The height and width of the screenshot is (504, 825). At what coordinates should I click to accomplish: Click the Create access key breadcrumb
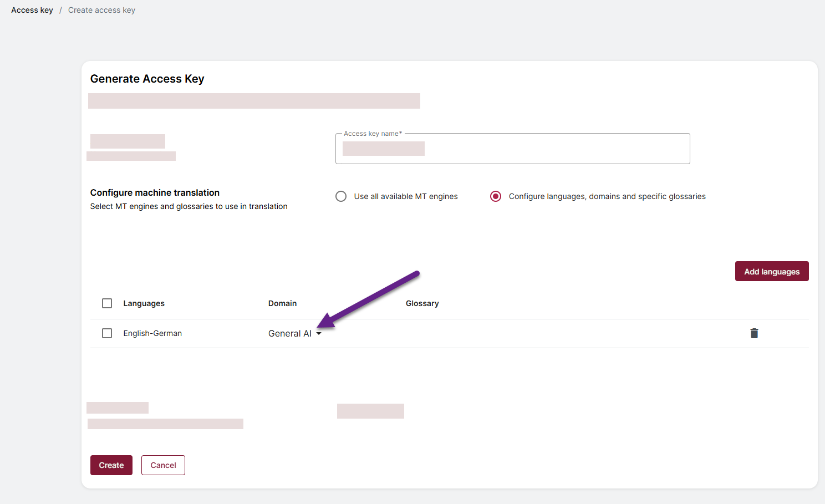(101, 10)
